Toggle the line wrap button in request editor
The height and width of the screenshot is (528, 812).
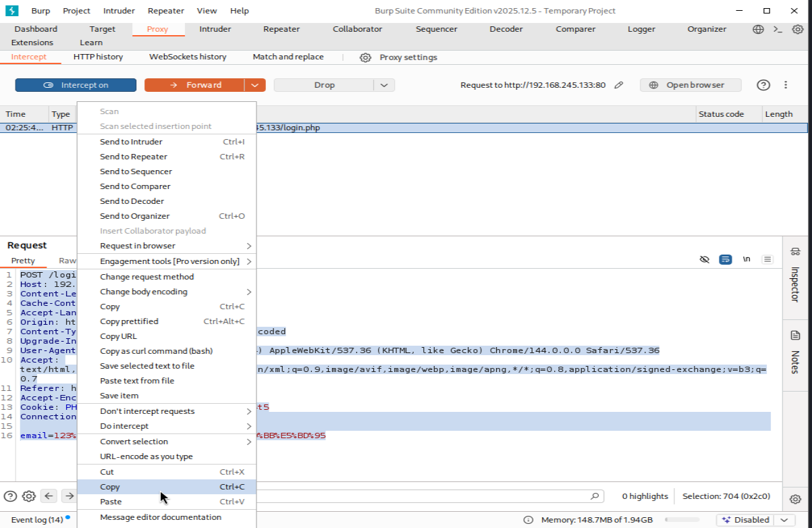click(726, 259)
